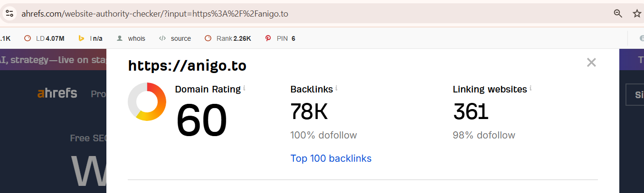Viewport: 644px width, 193px height.
Task: Click the https://anigo.to heading
Action: [187, 65]
